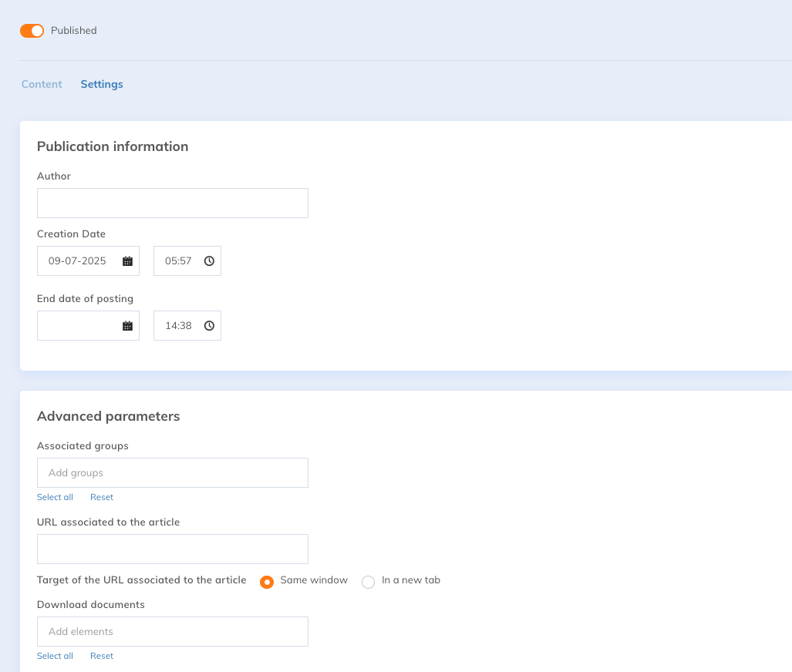This screenshot has width=792, height=672.
Task: Click the Published label text
Action: pyautogui.click(x=74, y=30)
